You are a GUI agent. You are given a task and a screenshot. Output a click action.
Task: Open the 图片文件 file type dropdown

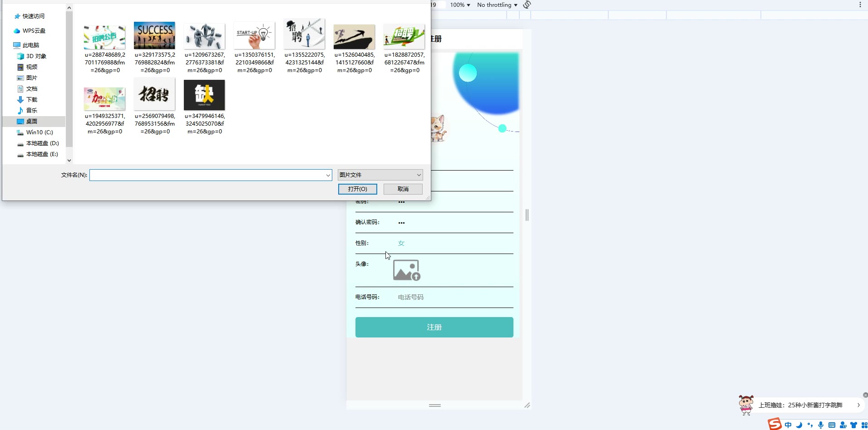coord(380,175)
